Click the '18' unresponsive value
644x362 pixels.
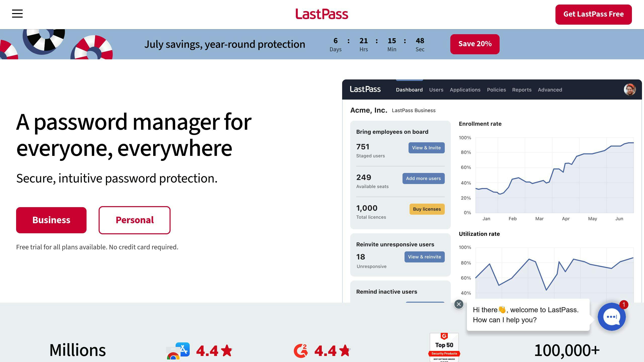point(360,257)
